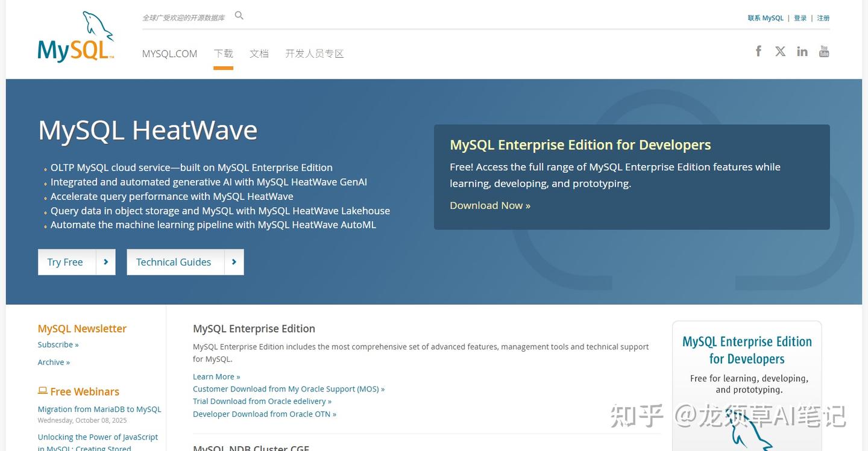Open Unlocking the Power of JavaScript webinar
The width and height of the screenshot is (868, 451).
[x=98, y=442]
